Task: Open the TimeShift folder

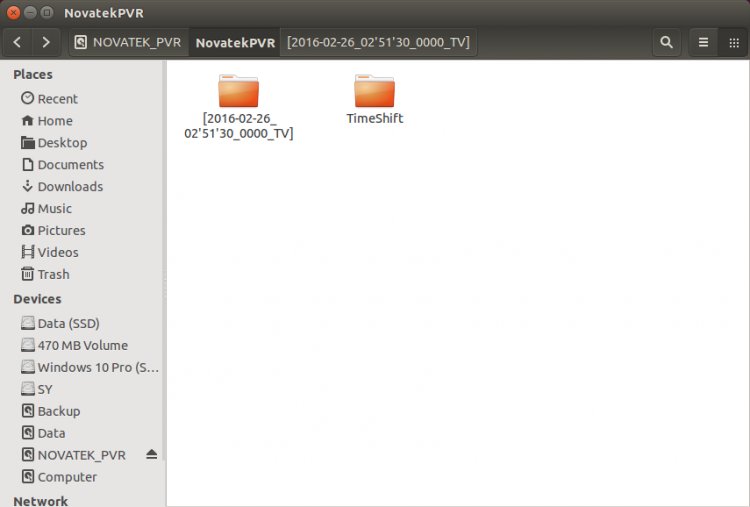Action: click(374, 93)
